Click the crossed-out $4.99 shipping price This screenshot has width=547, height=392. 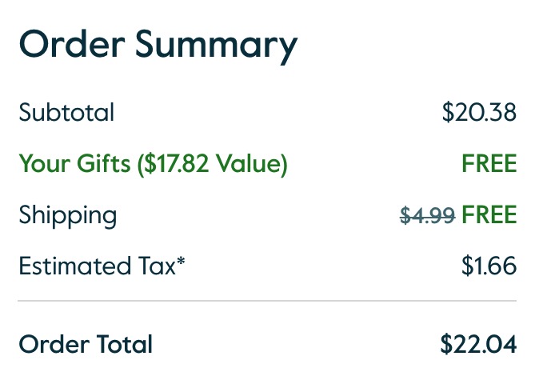pyautogui.click(x=427, y=215)
